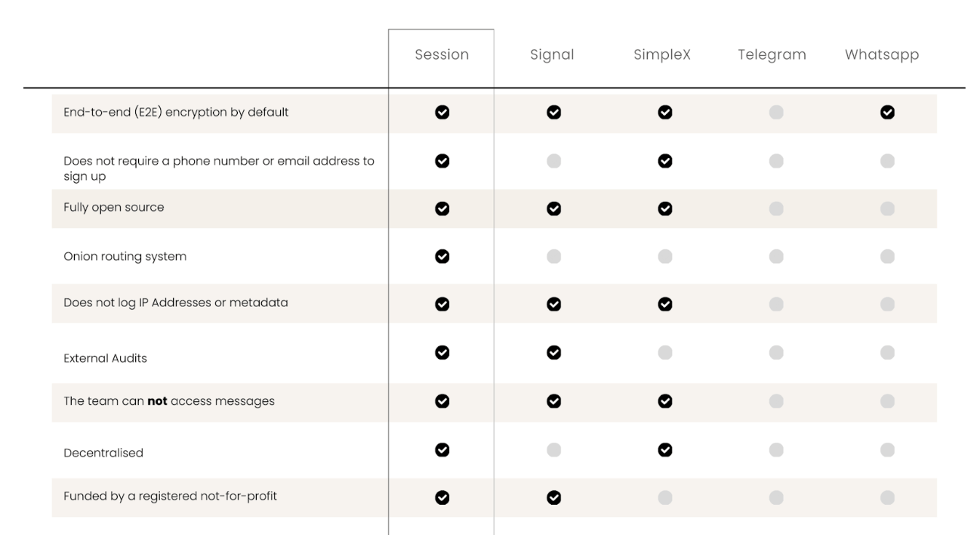Select the Whatsapp column header
The height and width of the screenshot is (535, 980).
coord(882,55)
